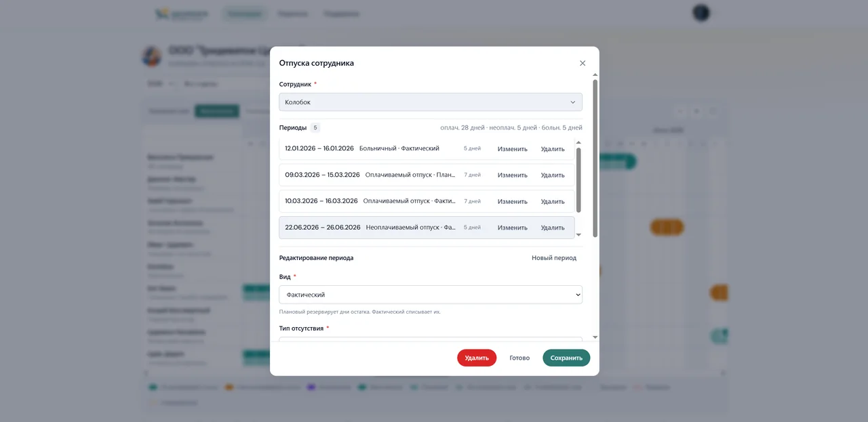868x422 pixels.
Task: Click the Оплачиваемый отпуск text in the 10.03.2026 row
Action: point(396,201)
